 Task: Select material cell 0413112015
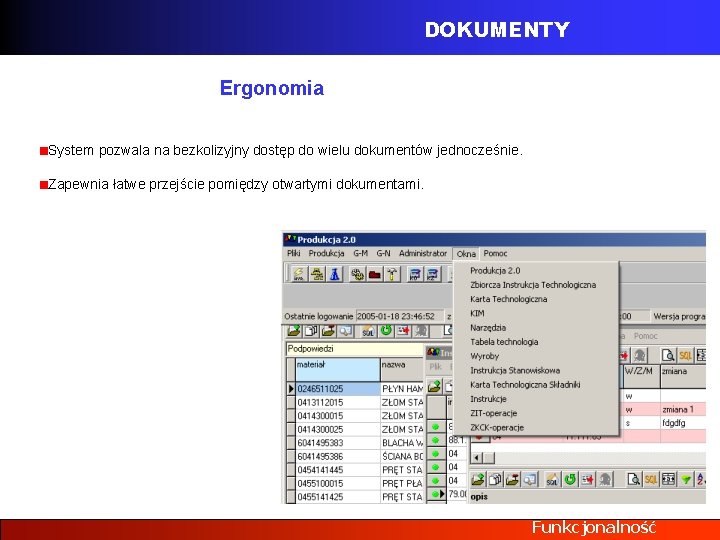click(337, 402)
